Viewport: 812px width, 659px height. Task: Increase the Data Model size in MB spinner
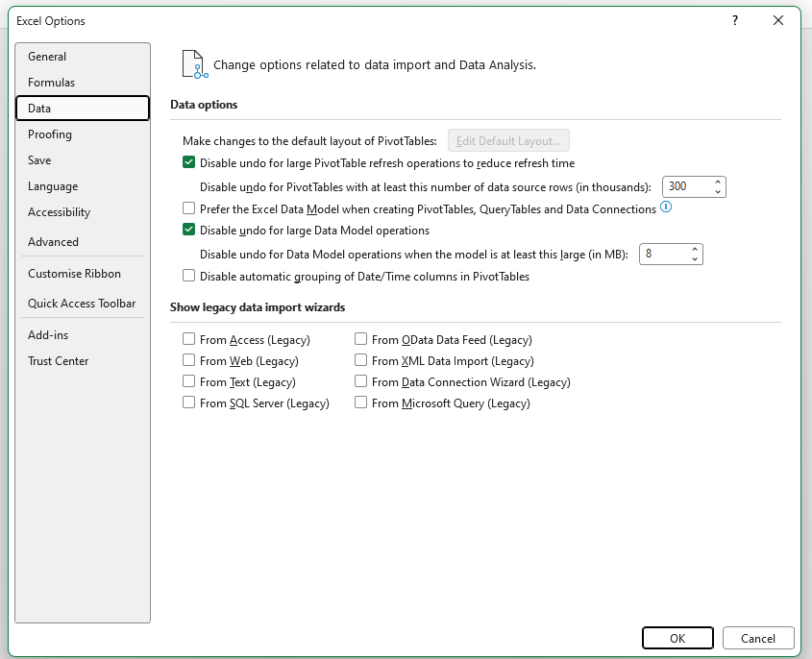(695, 250)
